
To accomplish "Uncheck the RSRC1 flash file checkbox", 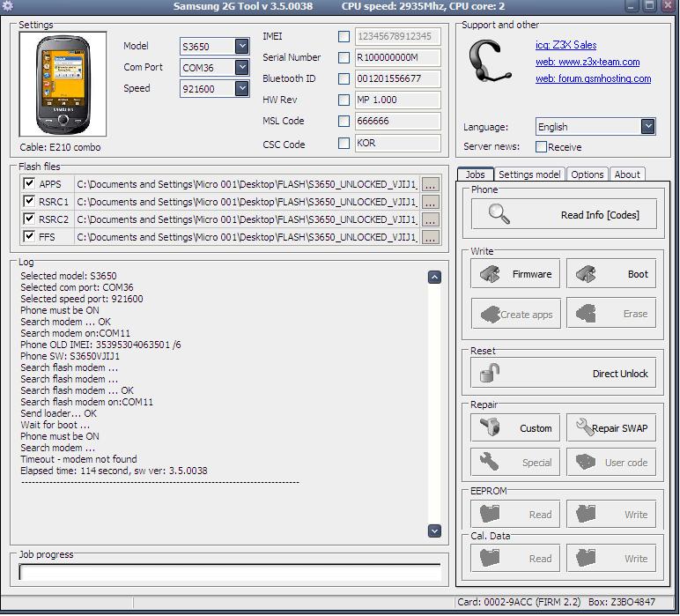I will [x=29, y=201].
